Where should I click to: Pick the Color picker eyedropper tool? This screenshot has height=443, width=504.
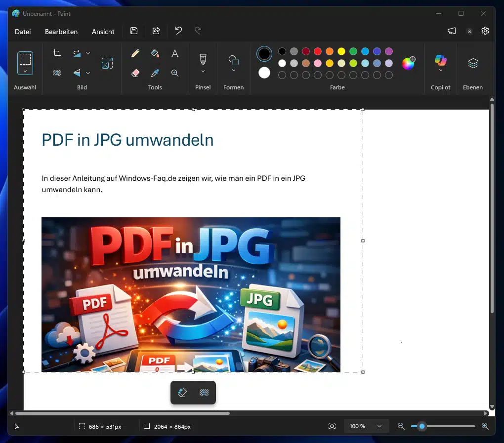[155, 73]
